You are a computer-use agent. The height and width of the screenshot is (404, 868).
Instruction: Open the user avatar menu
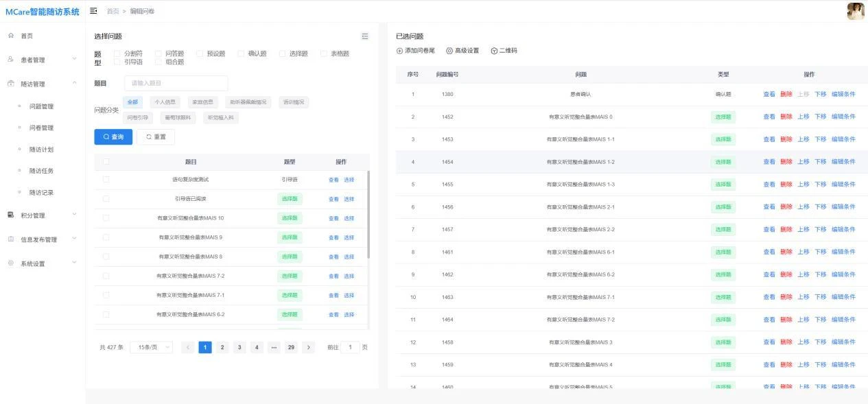[x=856, y=11]
